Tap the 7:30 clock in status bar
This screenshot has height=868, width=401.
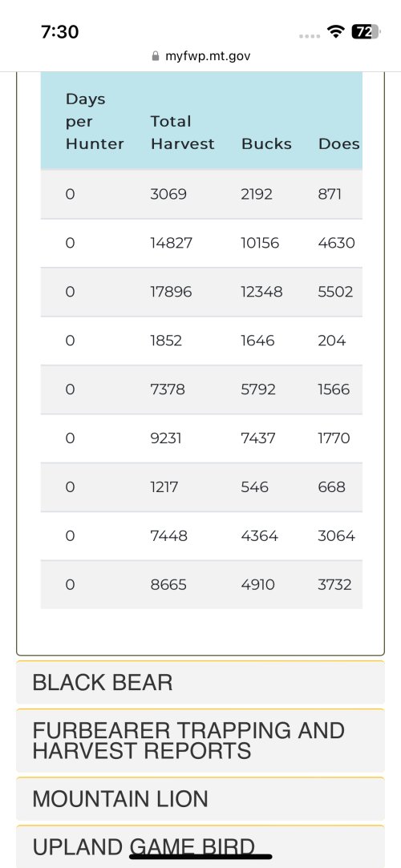[x=60, y=31]
